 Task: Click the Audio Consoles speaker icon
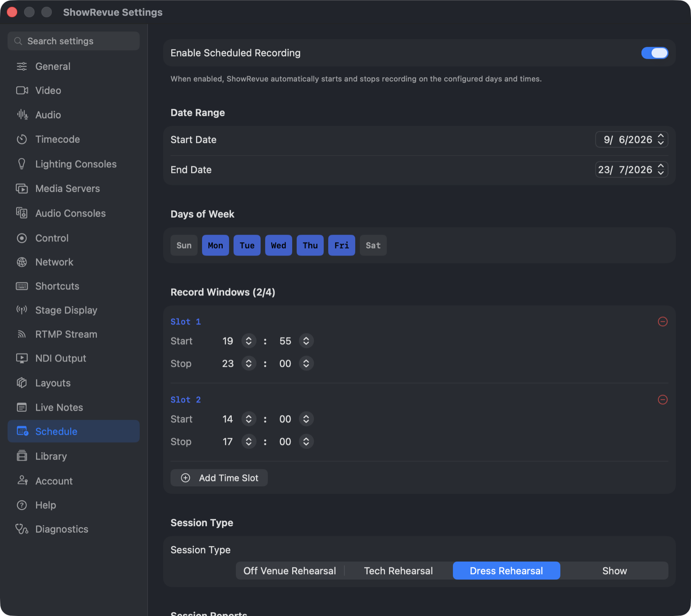tap(22, 213)
